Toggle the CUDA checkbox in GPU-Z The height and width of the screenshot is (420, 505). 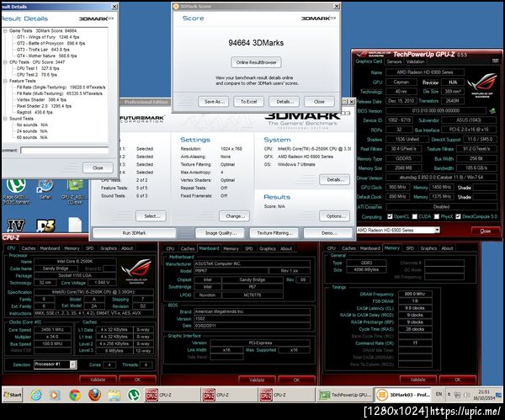point(414,216)
